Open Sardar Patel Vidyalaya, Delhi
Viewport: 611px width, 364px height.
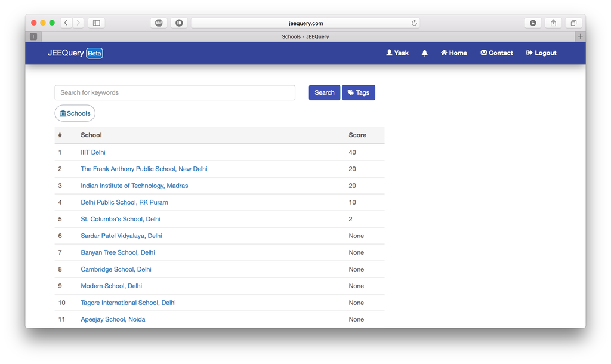pos(121,236)
